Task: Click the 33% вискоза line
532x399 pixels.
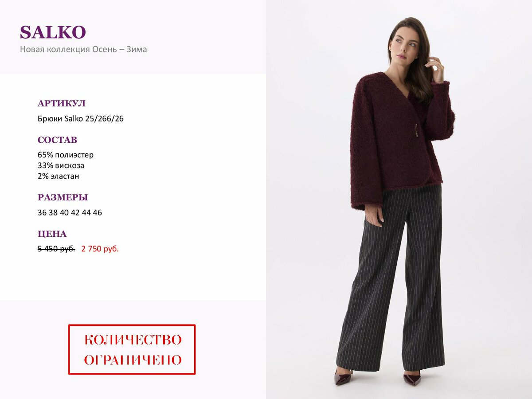Action: click(61, 165)
